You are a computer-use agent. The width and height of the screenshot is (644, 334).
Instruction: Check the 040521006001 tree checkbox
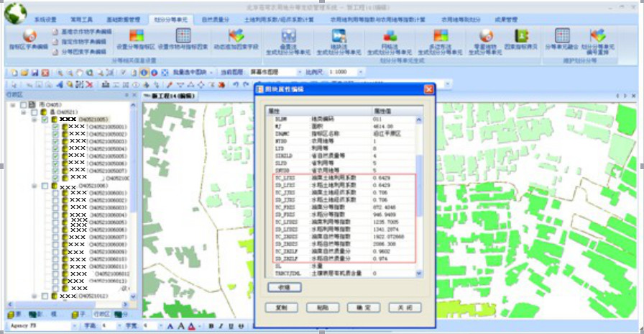click(55, 194)
